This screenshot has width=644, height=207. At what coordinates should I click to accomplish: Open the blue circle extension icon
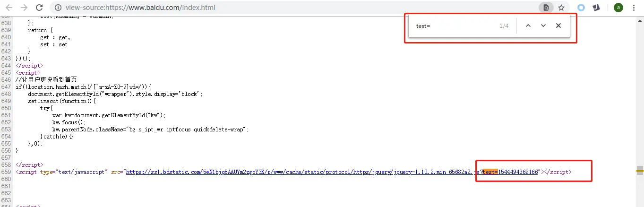[581, 8]
